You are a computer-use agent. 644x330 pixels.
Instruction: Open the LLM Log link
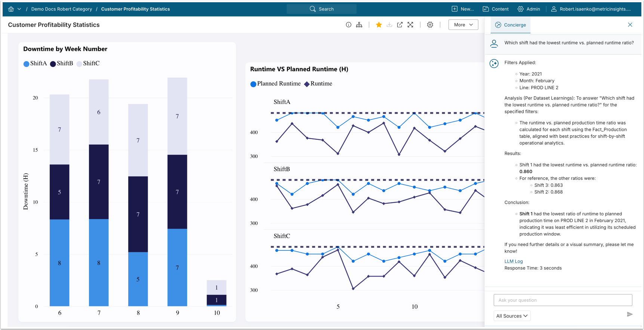pyautogui.click(x=514, y=261)
